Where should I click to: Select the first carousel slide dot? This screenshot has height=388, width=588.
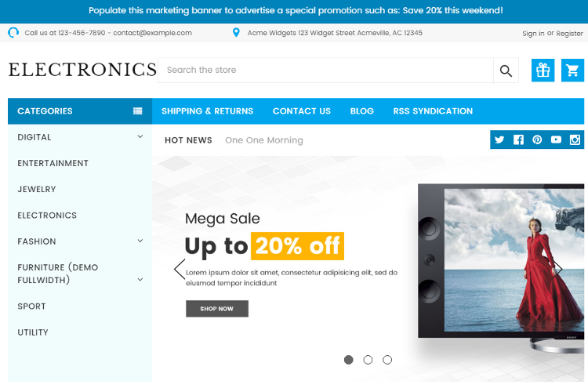[349, 360]
